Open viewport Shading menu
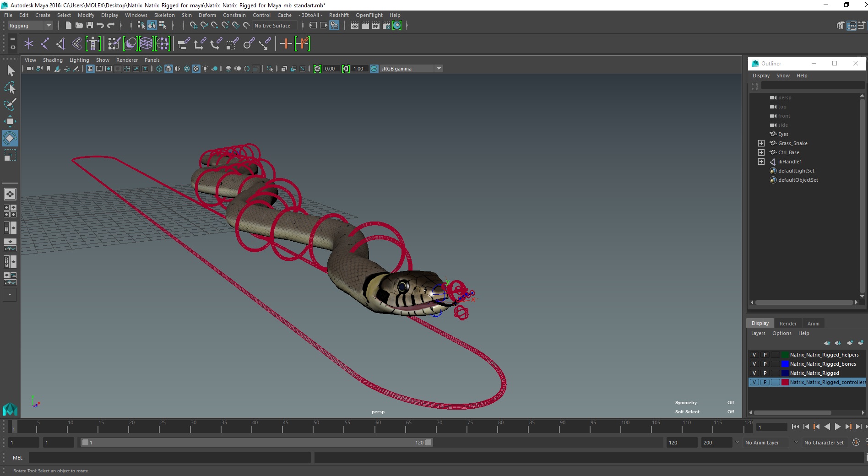This screenshot has width=868, height=476. point(53,60)
